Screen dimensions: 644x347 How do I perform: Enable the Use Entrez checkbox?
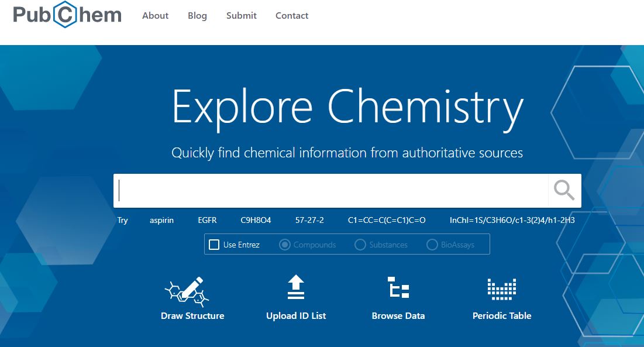point(214,245)
